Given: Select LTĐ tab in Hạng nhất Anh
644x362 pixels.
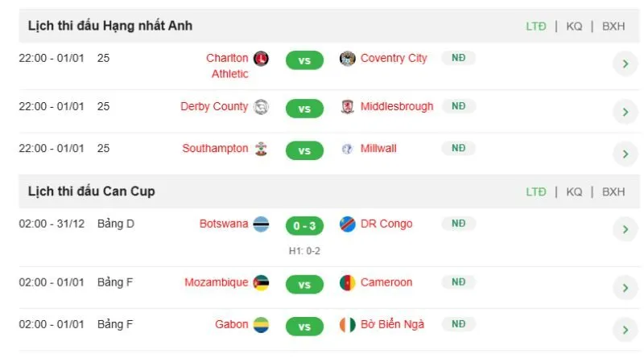Looking at the screenshot, I should point(536,27).
